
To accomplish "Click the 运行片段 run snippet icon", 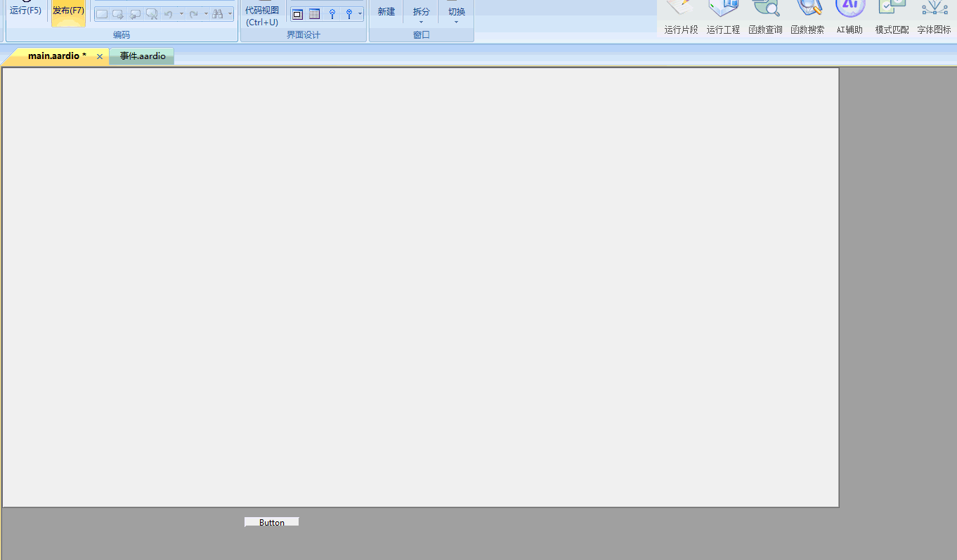I will click(681, 18).
